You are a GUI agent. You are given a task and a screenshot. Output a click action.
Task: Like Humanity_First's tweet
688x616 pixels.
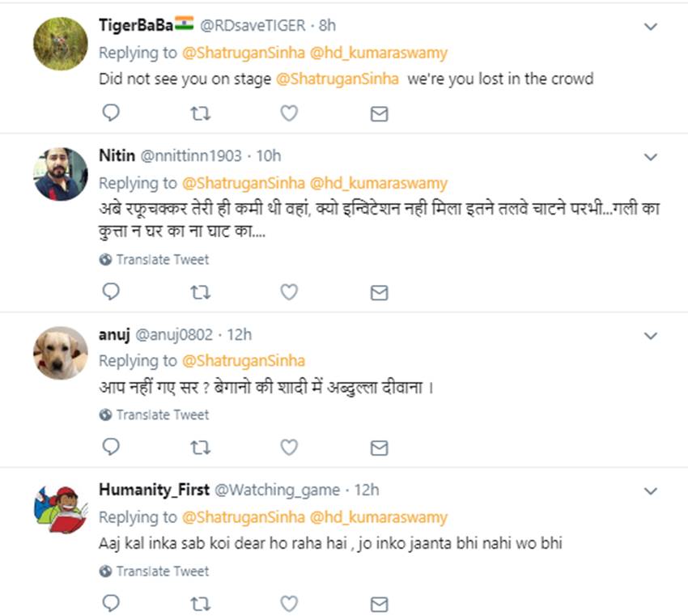point(289,603)
